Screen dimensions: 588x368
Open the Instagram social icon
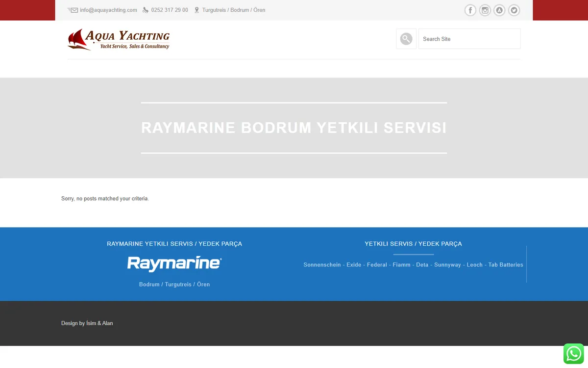click(485, 10)
